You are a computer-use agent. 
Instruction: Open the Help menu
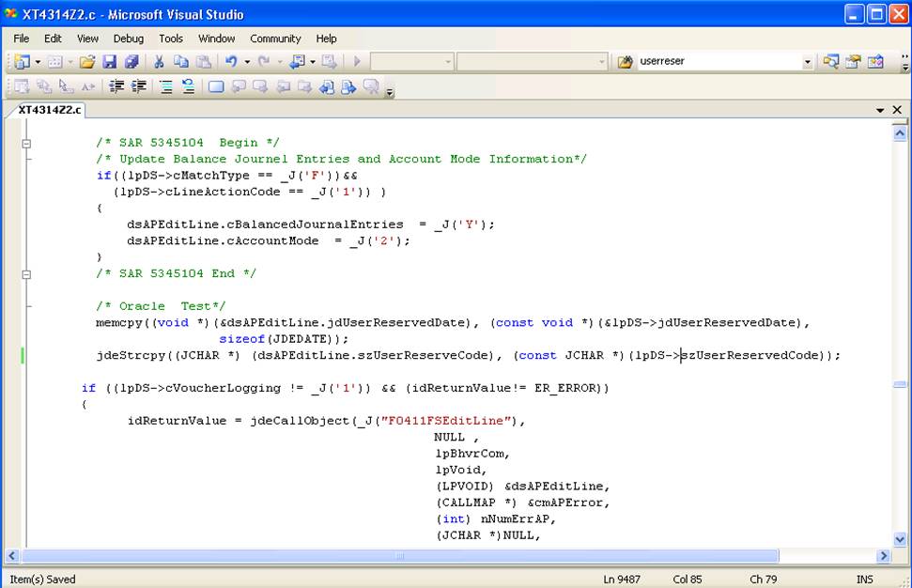tap(326, 39)
